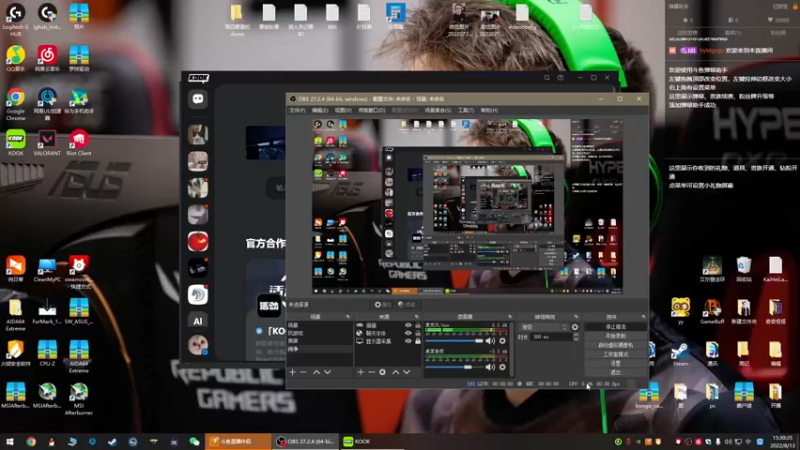This screenshot has width=800, height=450.
Task: Open KOOK search icon in title bar
Action: click(x=546, y=78)
